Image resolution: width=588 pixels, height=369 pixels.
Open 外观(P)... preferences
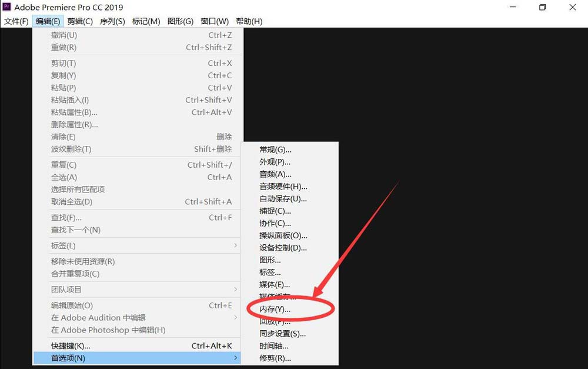click(289, 162)
